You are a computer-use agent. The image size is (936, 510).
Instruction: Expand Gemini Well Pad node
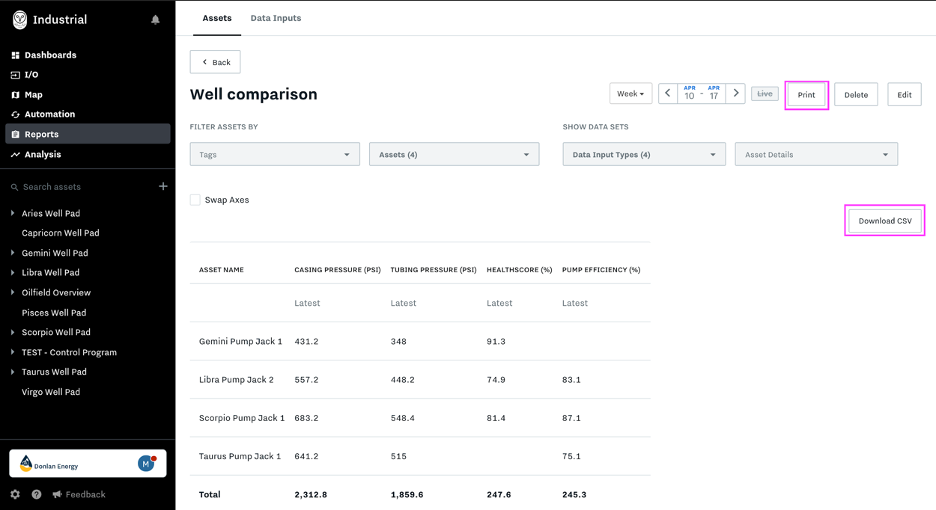click(x=13, y=253)
